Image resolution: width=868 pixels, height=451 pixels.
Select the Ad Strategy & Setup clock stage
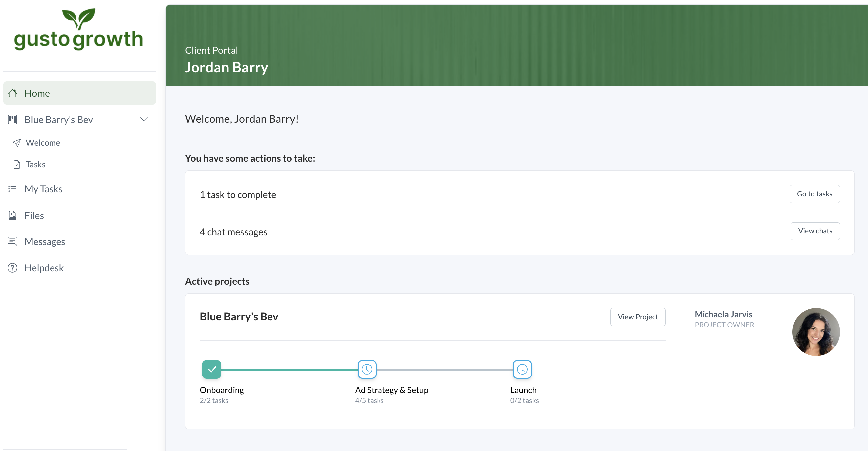[x=367, y=369]
